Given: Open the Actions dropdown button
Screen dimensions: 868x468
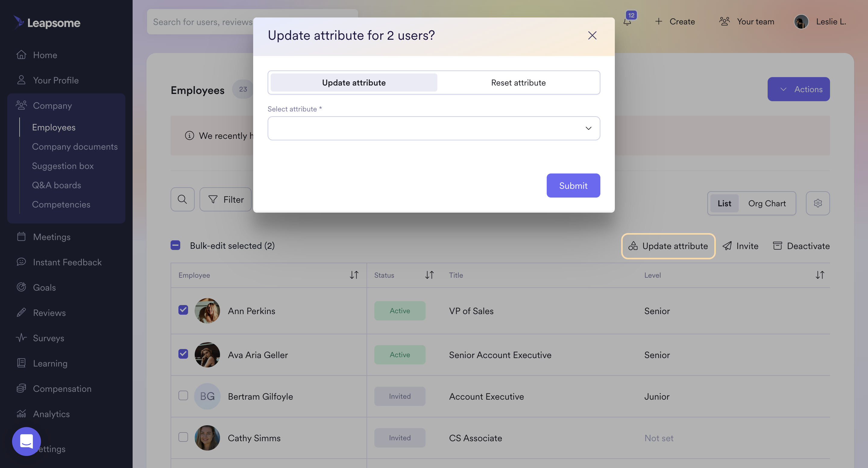Looking at the screenshot, I should click(x=798, y=89).
